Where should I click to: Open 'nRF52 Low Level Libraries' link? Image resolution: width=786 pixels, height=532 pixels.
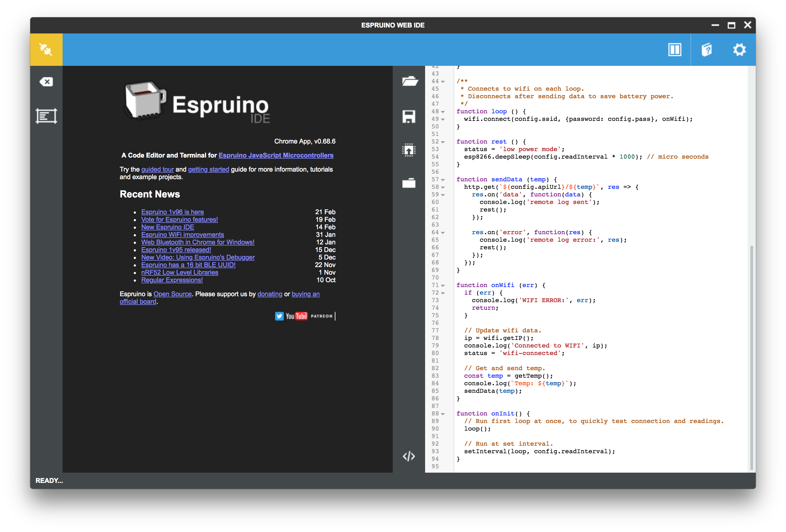coord(180,272)
